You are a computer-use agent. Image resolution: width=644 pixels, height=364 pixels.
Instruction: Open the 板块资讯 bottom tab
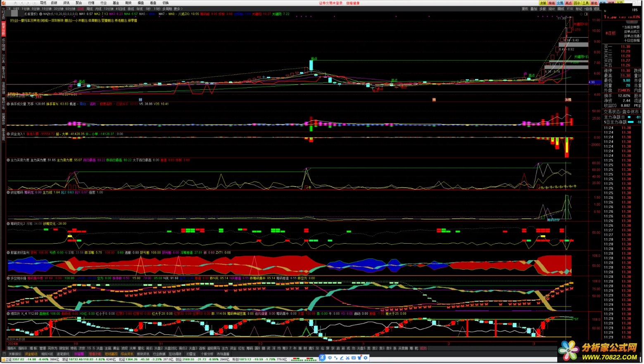143,354
